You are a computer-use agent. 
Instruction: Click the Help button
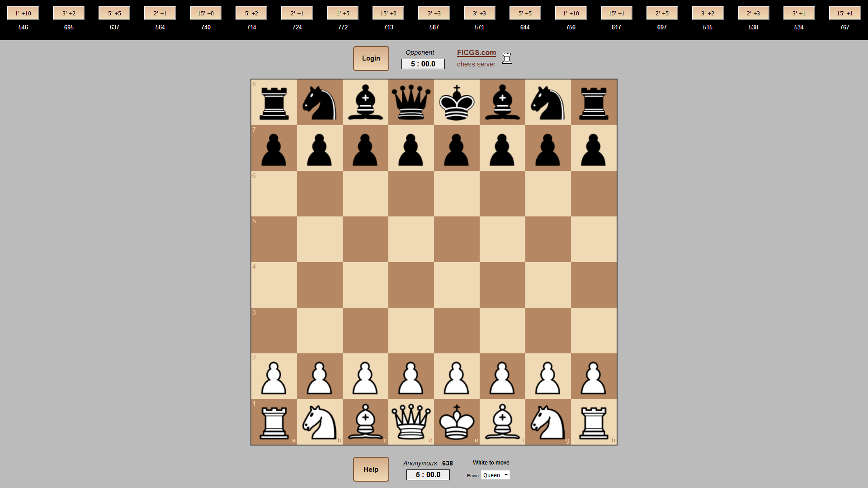(371, 469)
